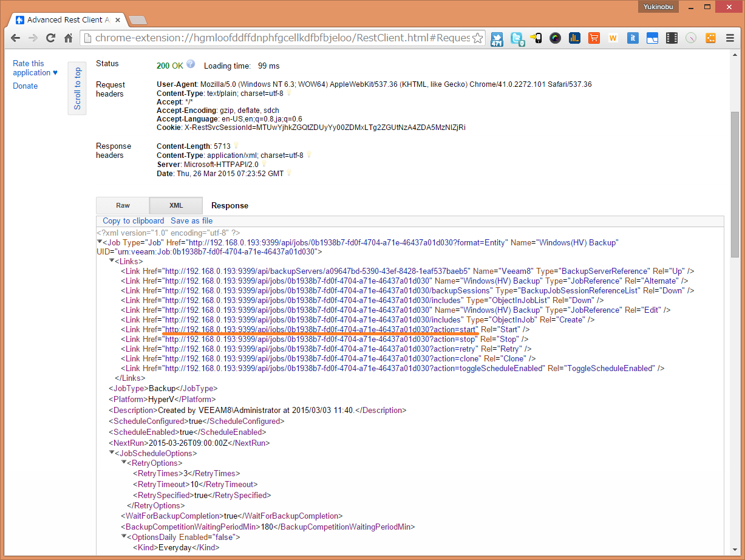Click the action=stop link URL
Viewport: 745px width, 560px height.
pos(321,339)
